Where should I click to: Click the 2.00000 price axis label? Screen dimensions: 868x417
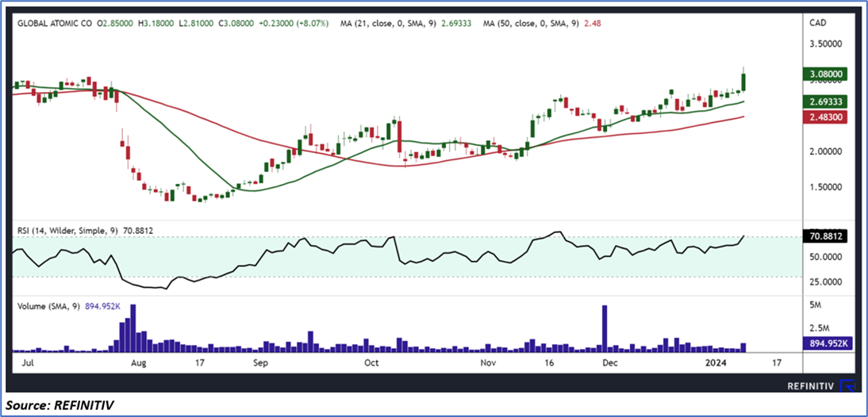pyautogui.click(x=824, y=151)
